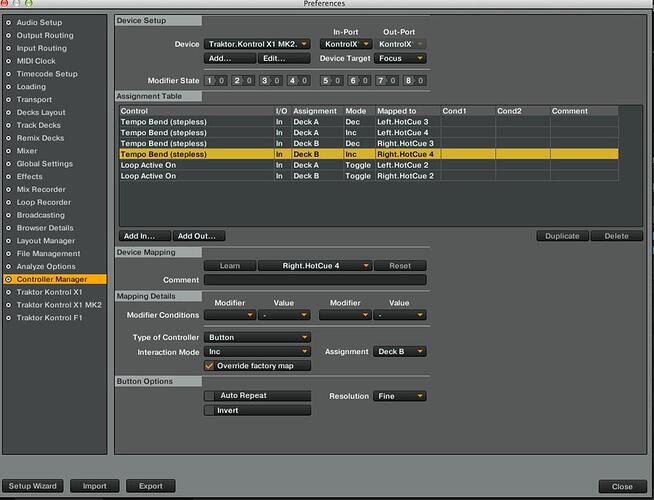Image resolution: width=654 pixels, height=500 pixels.
Task: Click the Edit... device button
Action: [284, 58]
